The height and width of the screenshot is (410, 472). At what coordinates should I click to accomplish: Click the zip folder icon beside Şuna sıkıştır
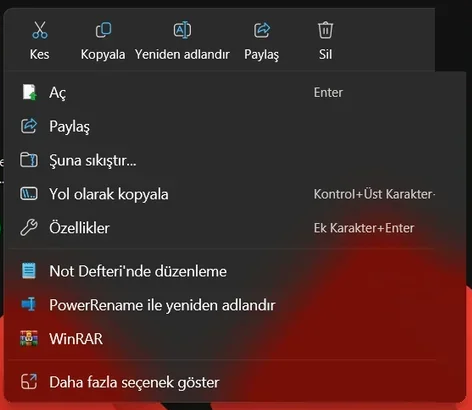tap(29, 160)
